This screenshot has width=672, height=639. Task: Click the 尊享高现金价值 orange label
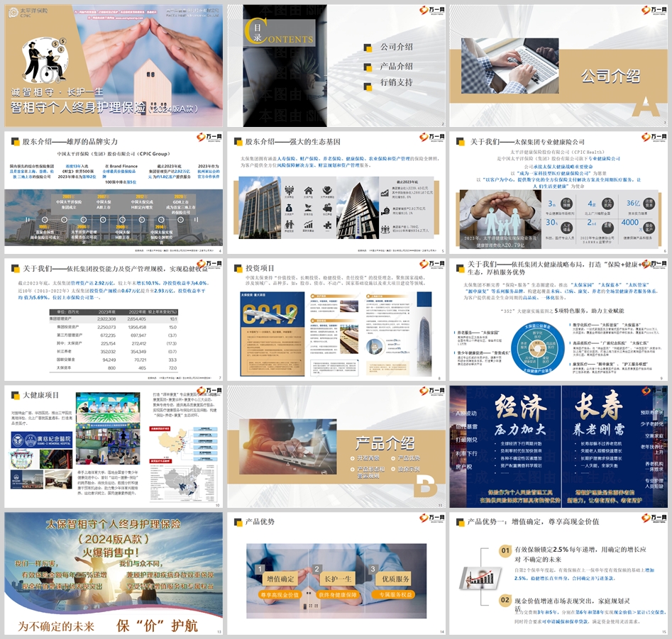point(280,594)
